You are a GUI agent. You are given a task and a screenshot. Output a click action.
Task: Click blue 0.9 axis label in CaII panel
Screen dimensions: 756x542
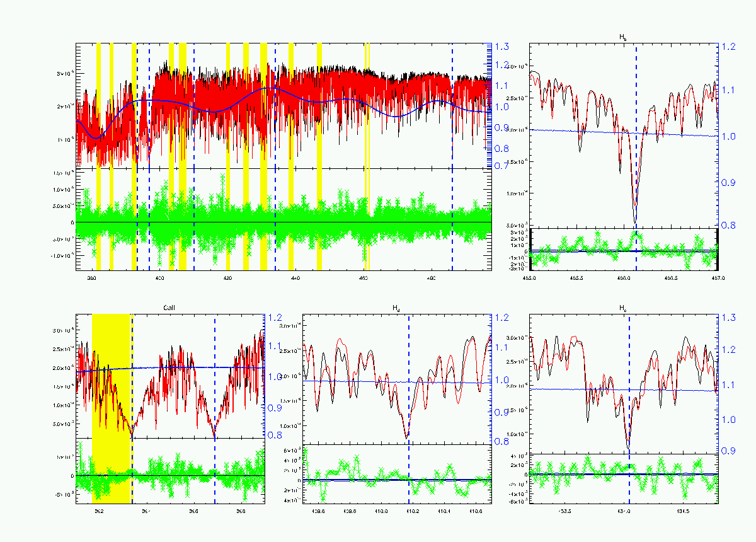275,407
